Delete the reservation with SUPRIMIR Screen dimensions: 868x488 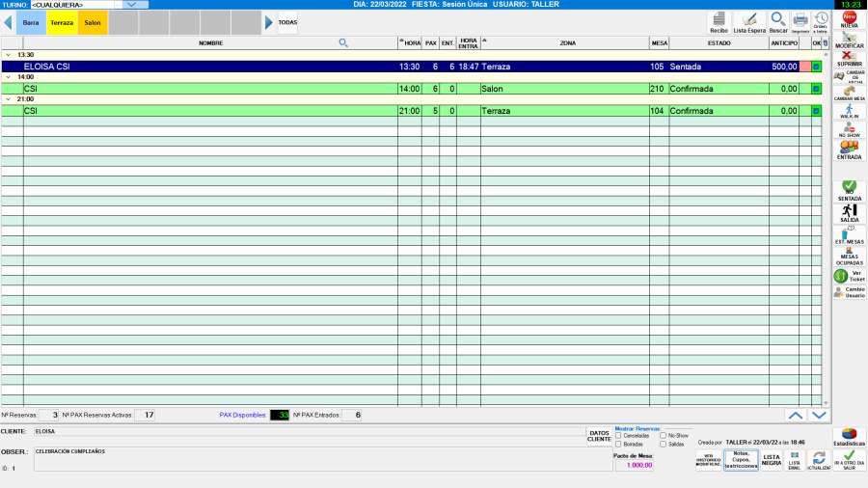click(x=849, y=59)
